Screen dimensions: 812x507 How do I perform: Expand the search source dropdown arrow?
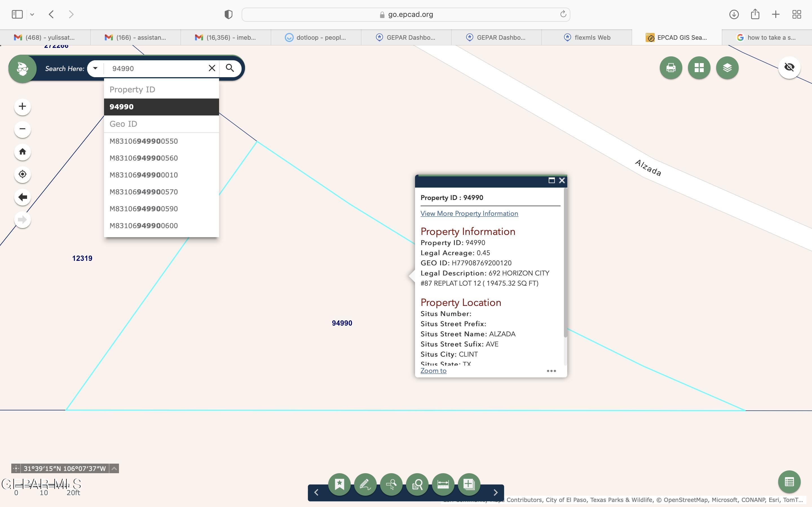pos(95,68)
